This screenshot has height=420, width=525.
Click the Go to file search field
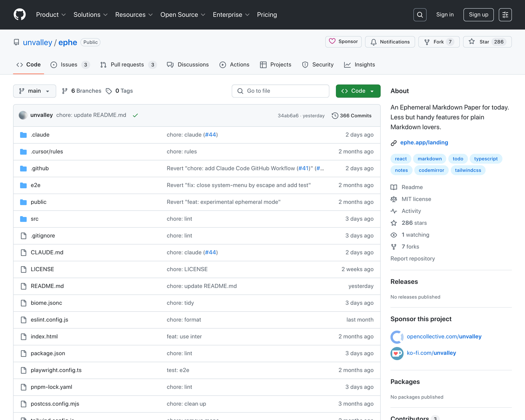coord(281,91)
